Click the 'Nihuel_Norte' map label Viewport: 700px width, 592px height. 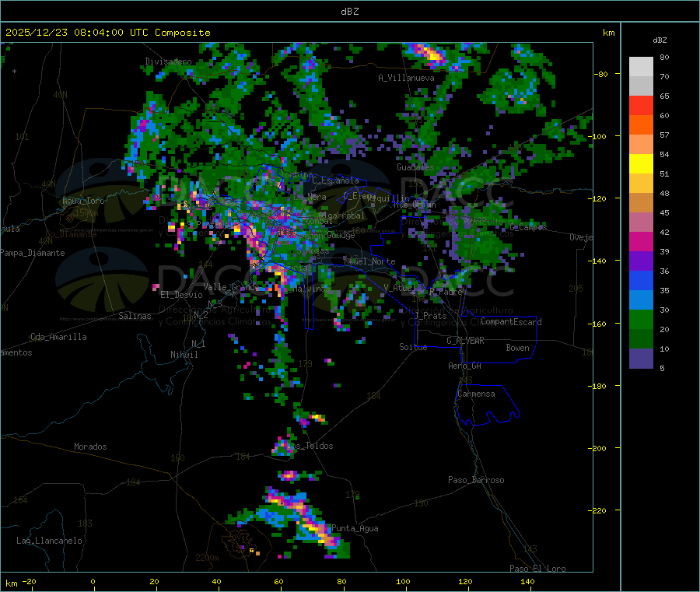click(x=369, y=261)
